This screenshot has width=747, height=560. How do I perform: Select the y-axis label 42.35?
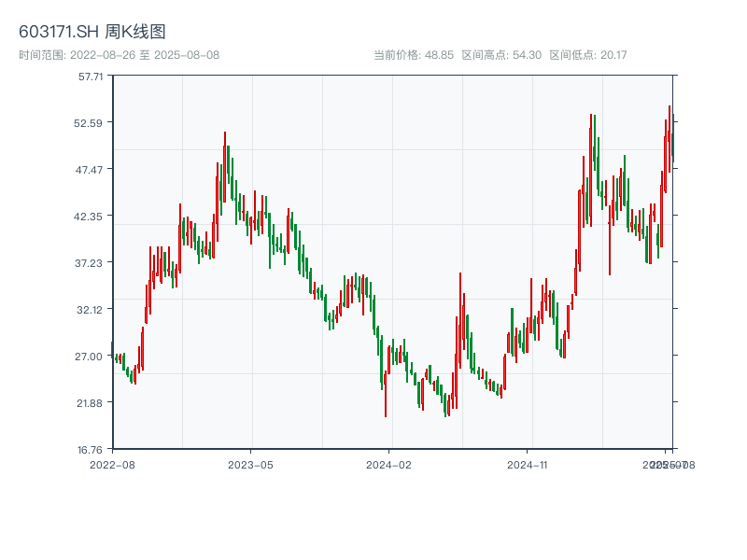88,217
